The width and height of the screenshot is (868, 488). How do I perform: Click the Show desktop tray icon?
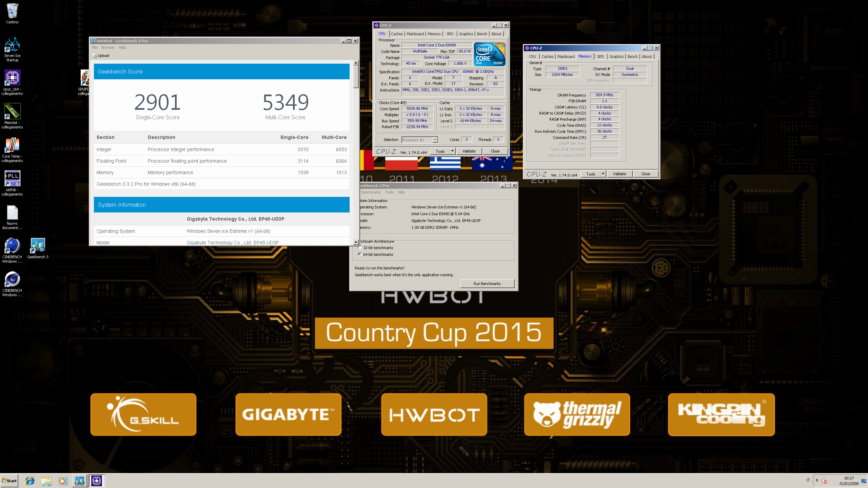(864, 481)
